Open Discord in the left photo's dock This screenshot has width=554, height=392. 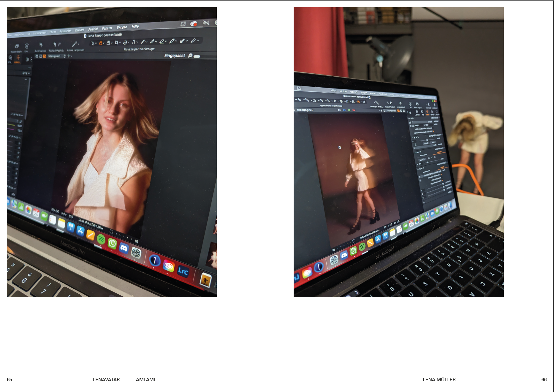[124, 248]
